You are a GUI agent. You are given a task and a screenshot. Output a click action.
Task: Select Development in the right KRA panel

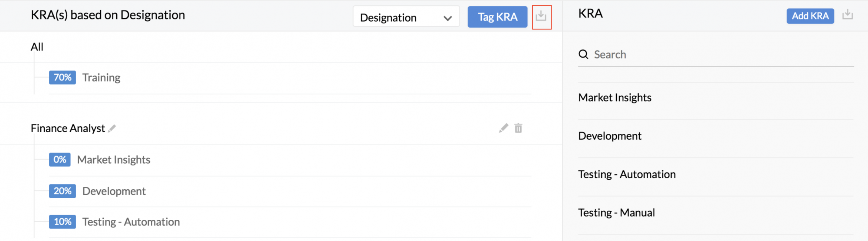(610, 136)
